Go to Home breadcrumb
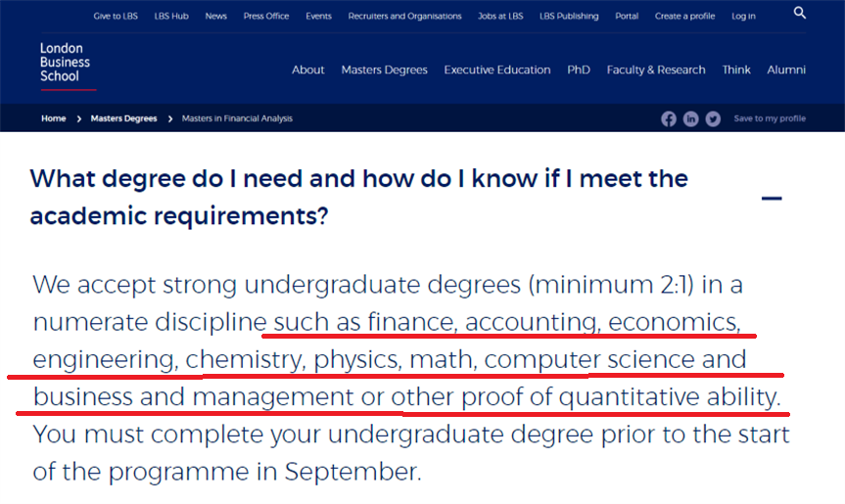This screenshot has width=845, height=504. pos(54,118)
